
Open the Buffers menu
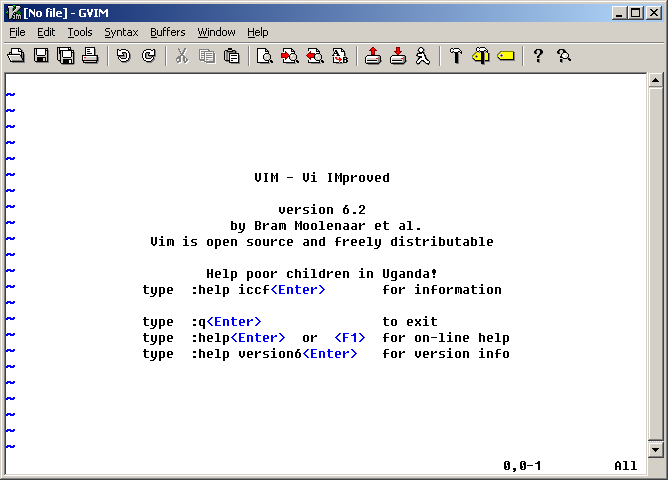[167, 32]
